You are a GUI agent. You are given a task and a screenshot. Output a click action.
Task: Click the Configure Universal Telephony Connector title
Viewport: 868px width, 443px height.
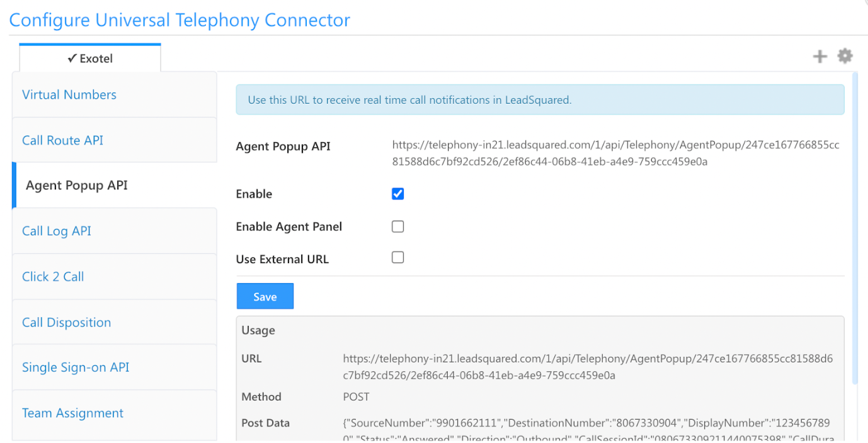tap(180, 20)
